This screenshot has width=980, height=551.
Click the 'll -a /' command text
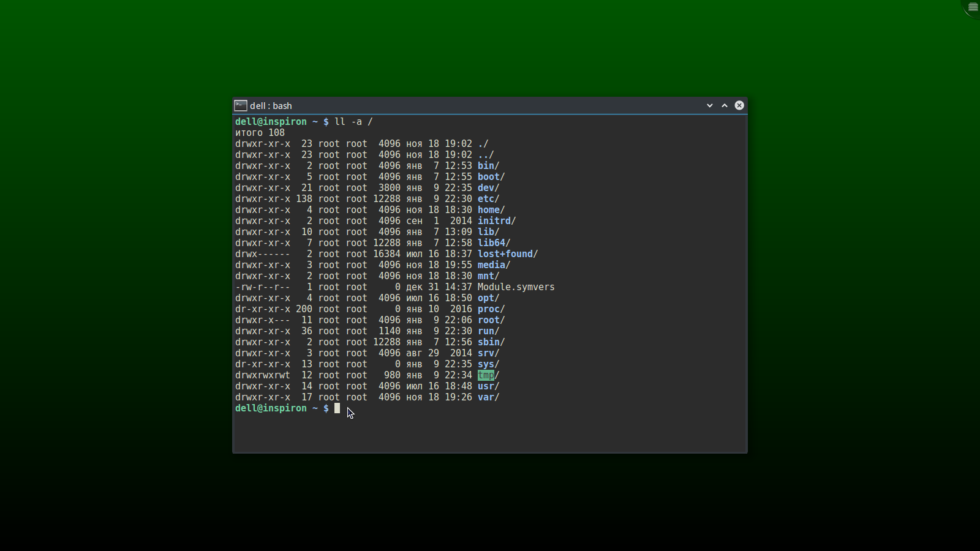click(x=353, y=122)
